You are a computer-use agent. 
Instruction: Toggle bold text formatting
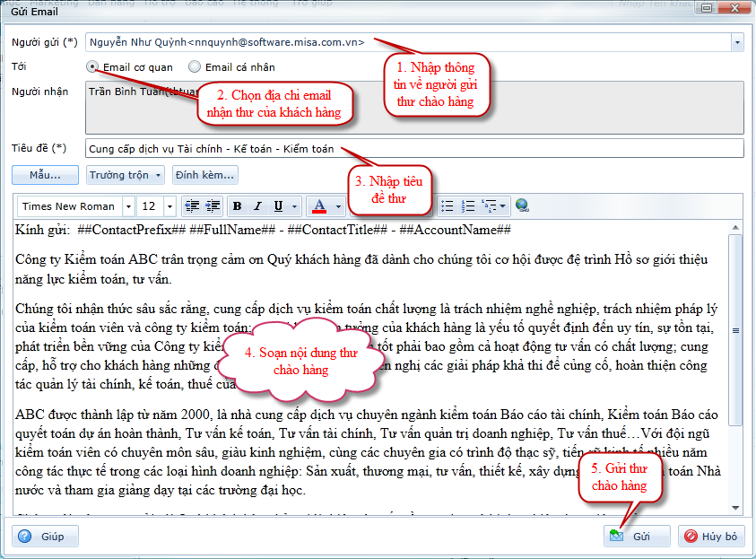238,206
